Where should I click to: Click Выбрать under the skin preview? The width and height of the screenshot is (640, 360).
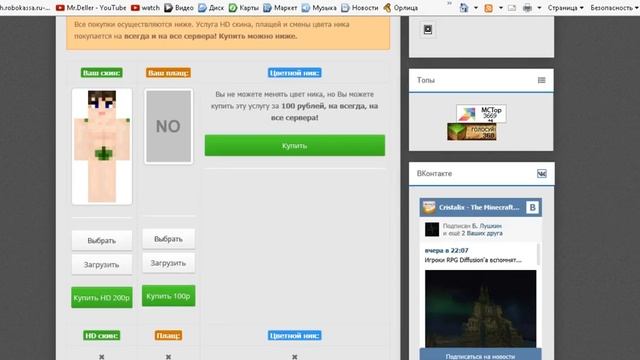tap(102, 240)
